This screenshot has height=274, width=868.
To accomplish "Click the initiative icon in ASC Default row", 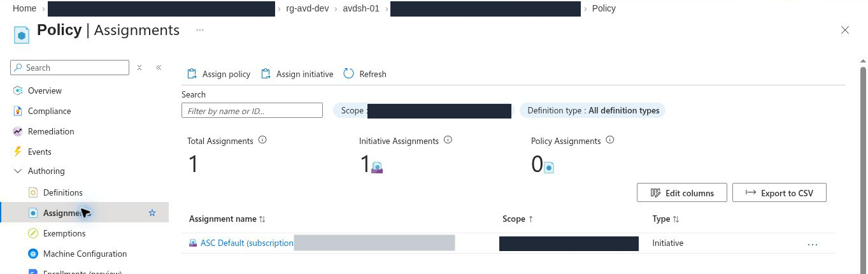I will pyautogui.click(x=193, y=243).
